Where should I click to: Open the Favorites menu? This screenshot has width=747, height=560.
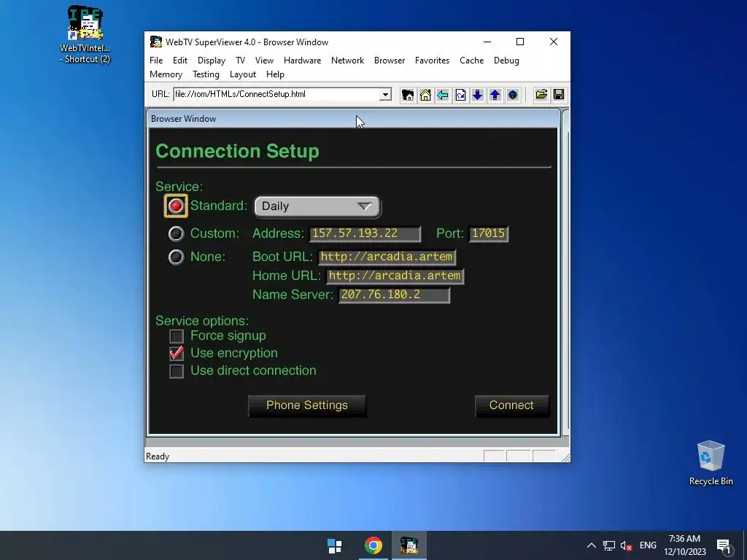coord(432,61)
